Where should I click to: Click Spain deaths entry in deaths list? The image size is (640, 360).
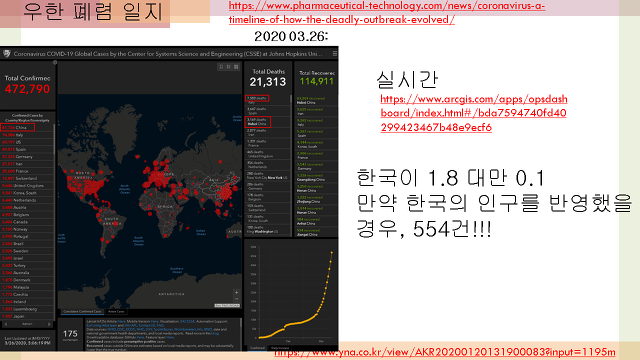[267, 111]
